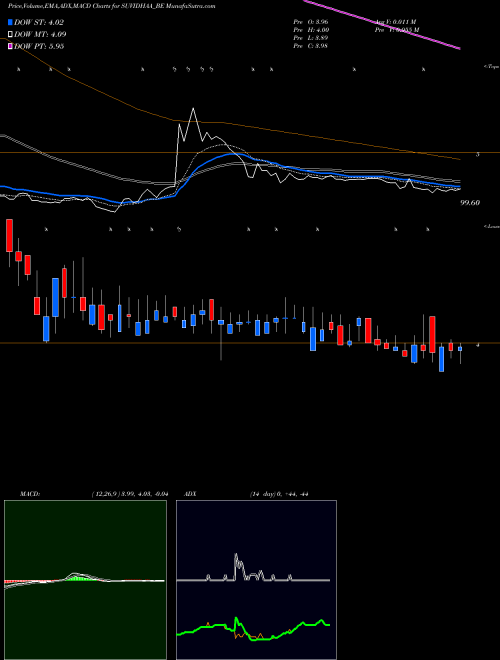
Task: Click the magenta DOW PT legend swatch
Action: (x=11, y=46)
